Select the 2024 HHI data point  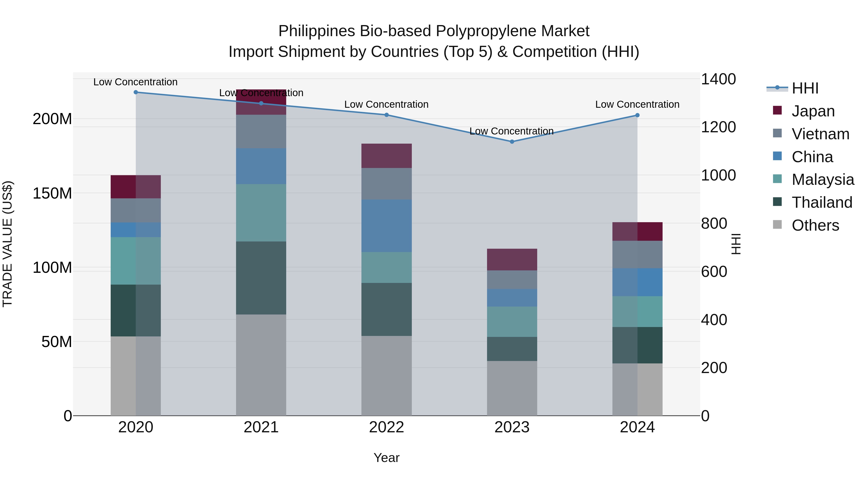(637, 115)
